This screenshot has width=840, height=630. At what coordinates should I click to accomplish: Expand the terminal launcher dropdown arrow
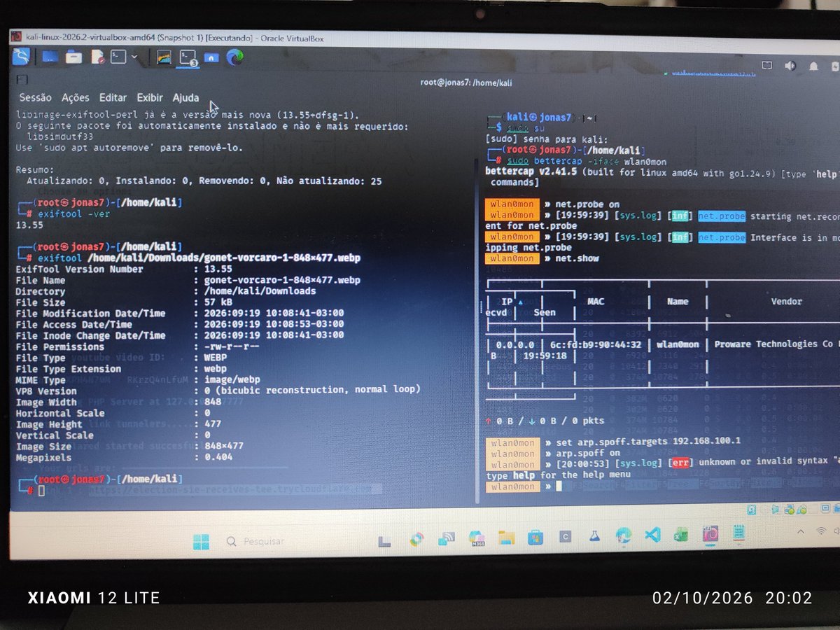(x=134, y=57)
